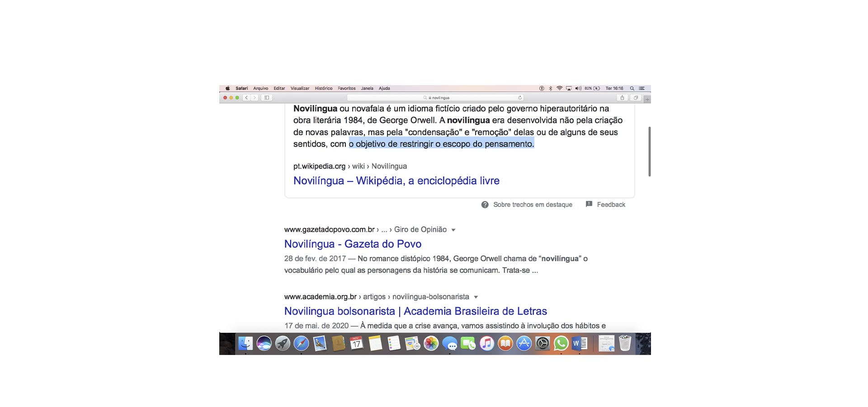Open Maps icon in Dock

pyautogui.click(x=412, y=344)
